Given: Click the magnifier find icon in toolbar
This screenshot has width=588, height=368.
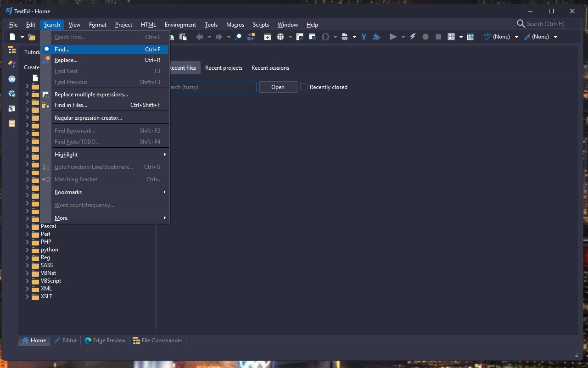Looking at the screenshot, I should coord(238,37).
